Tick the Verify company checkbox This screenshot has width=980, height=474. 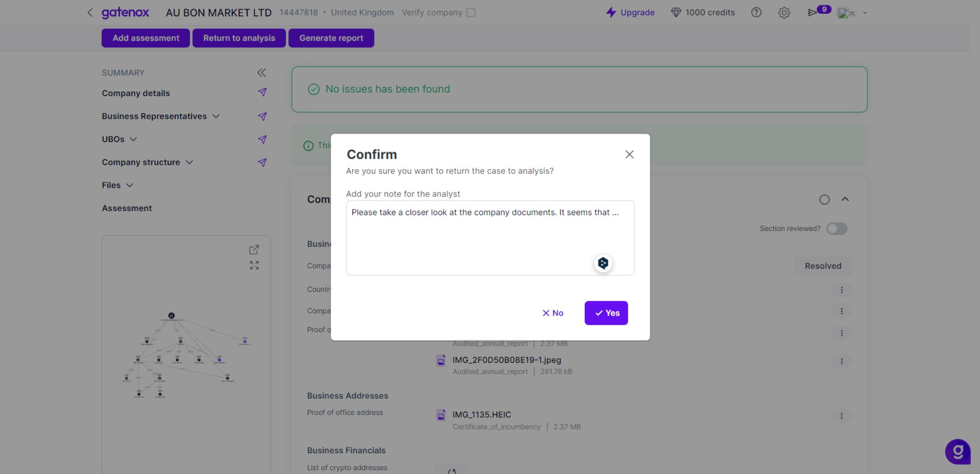click(x=471, y=12)
